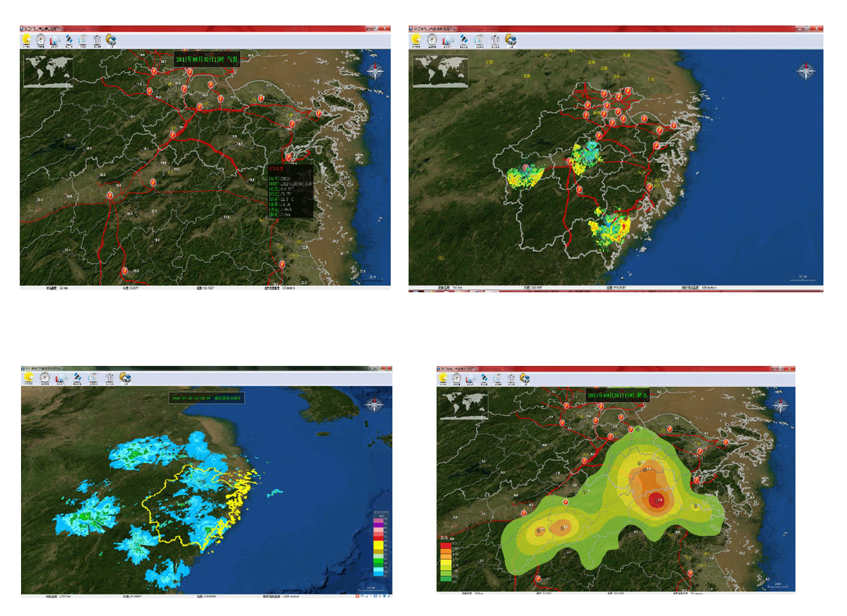Open the globe-and-house tools icon in the temperature map window

111,40
